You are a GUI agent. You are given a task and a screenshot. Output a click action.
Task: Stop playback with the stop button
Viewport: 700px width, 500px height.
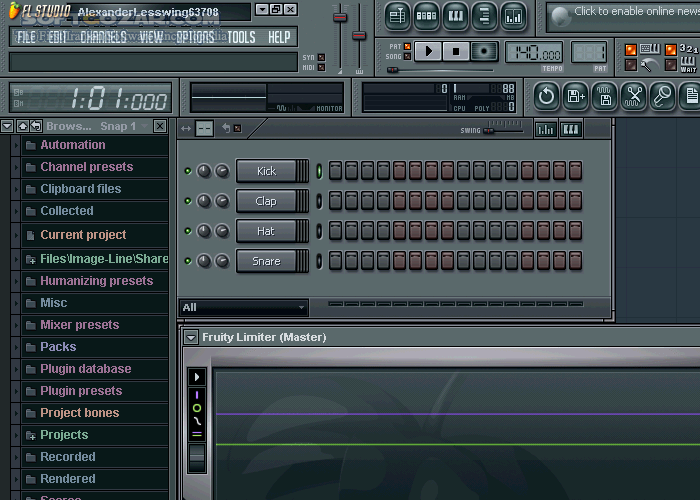click(x=456, y=51)
